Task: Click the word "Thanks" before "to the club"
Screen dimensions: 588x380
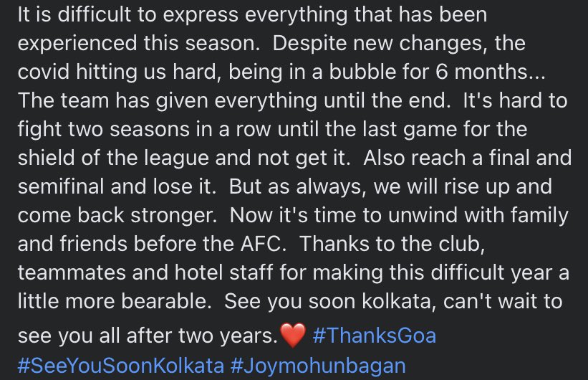Action: click(335, 244)
